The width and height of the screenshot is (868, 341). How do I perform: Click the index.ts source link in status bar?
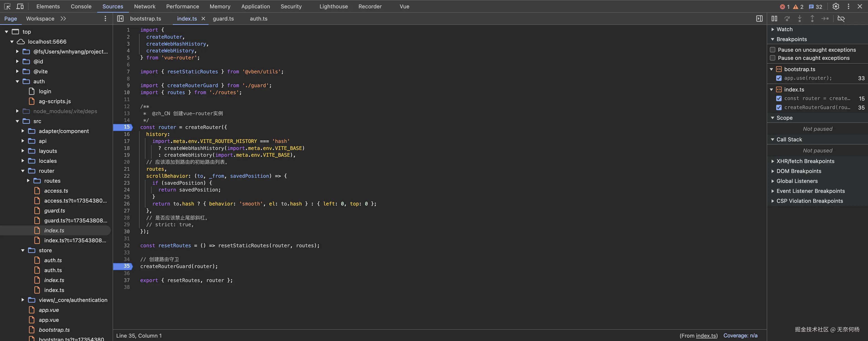706,336
